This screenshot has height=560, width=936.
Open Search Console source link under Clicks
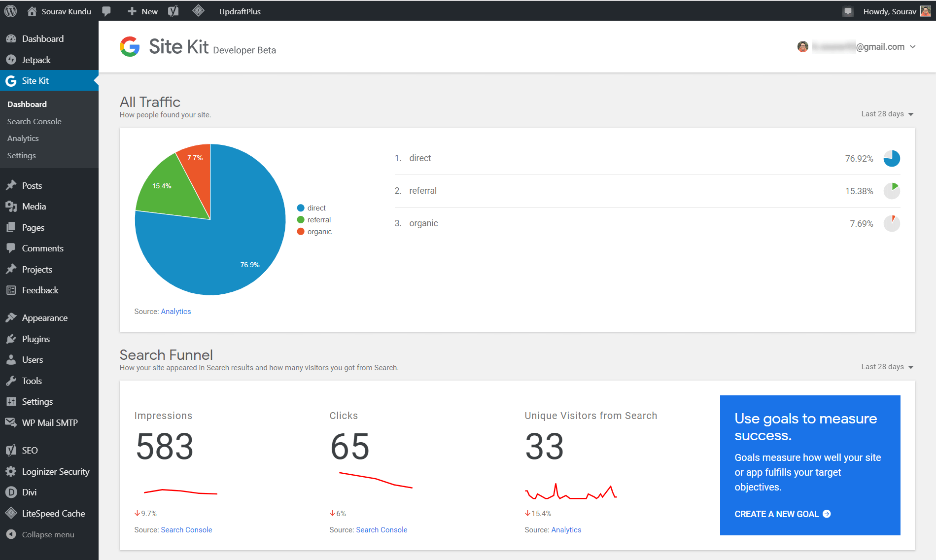381,530
